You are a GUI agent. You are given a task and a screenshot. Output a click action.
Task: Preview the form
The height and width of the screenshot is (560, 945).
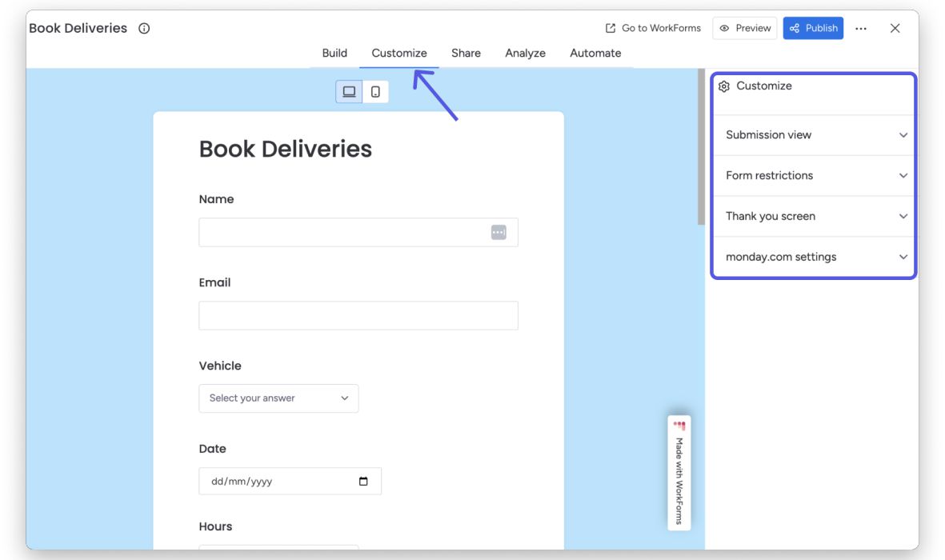tap(745, 28)
